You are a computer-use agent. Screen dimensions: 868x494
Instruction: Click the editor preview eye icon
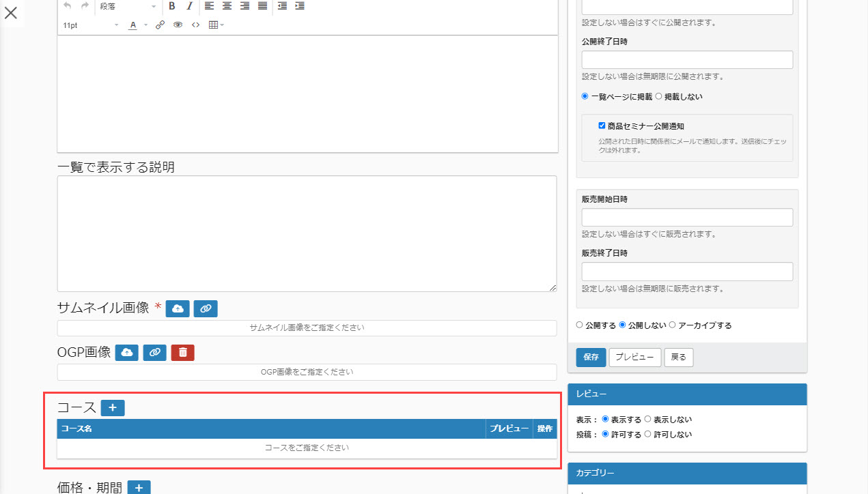tap(178, 25)
